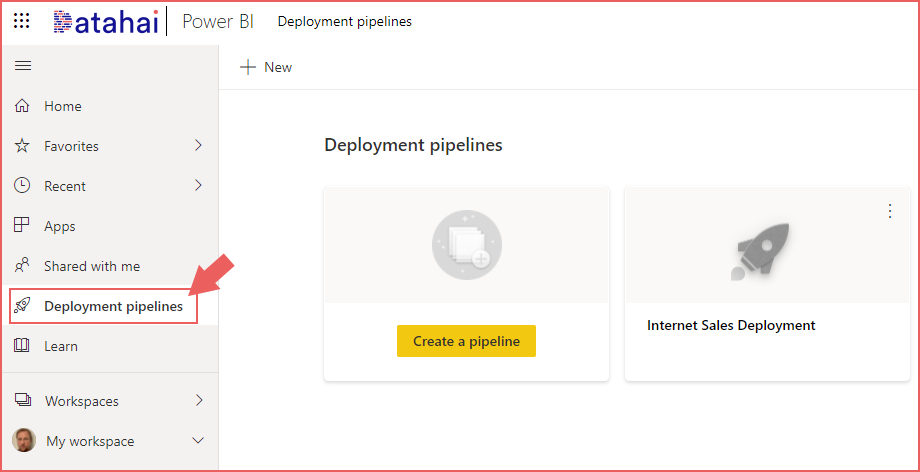Image resolution: width=920 pixels, height=472 pixels.
Task: Expand the Recent flyout chevron
Action: (198, 185)
